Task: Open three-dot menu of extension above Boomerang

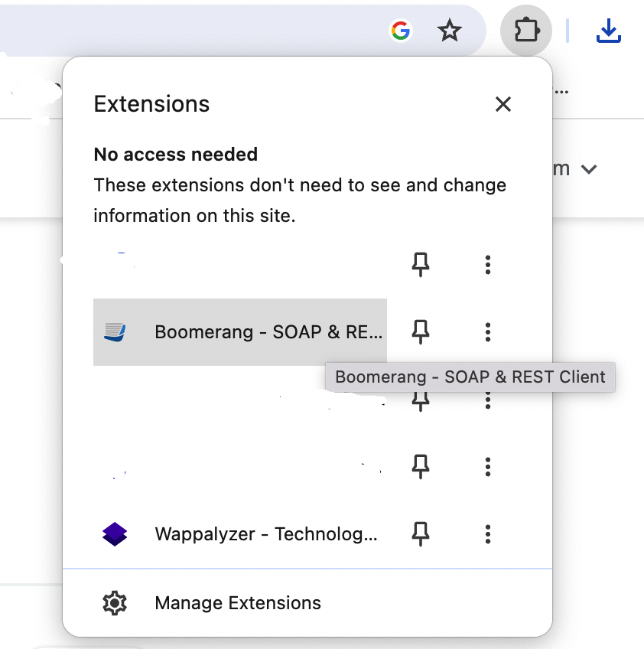Action: [x=488, y=265]
